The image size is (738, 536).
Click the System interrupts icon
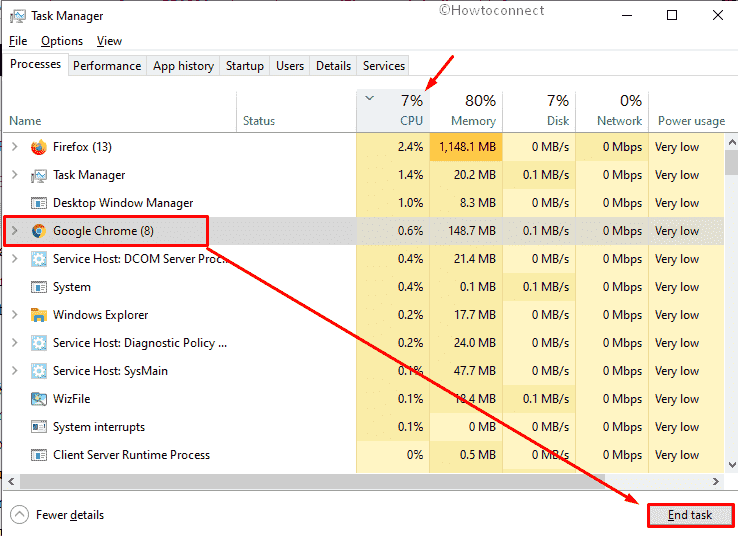point(39,427)
